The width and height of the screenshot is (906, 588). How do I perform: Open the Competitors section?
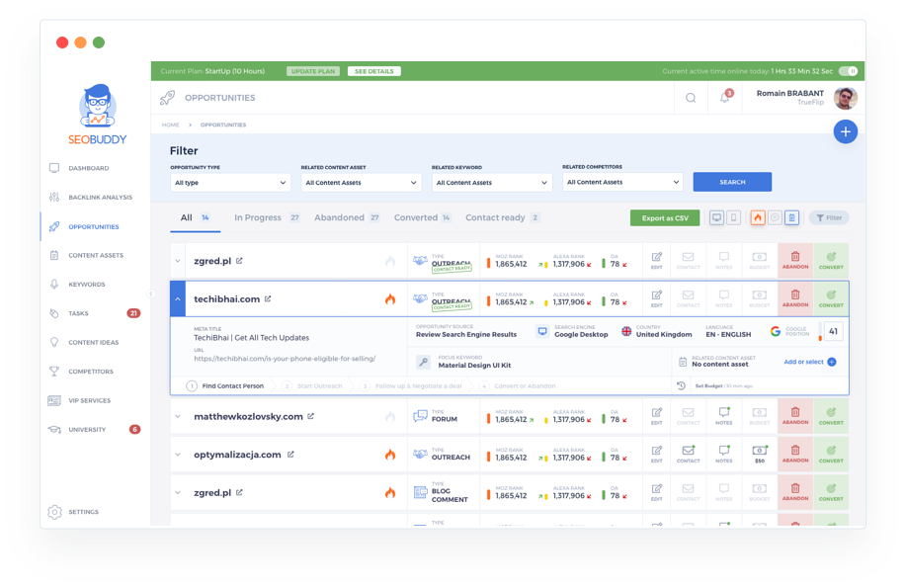(x=81, y=372)
